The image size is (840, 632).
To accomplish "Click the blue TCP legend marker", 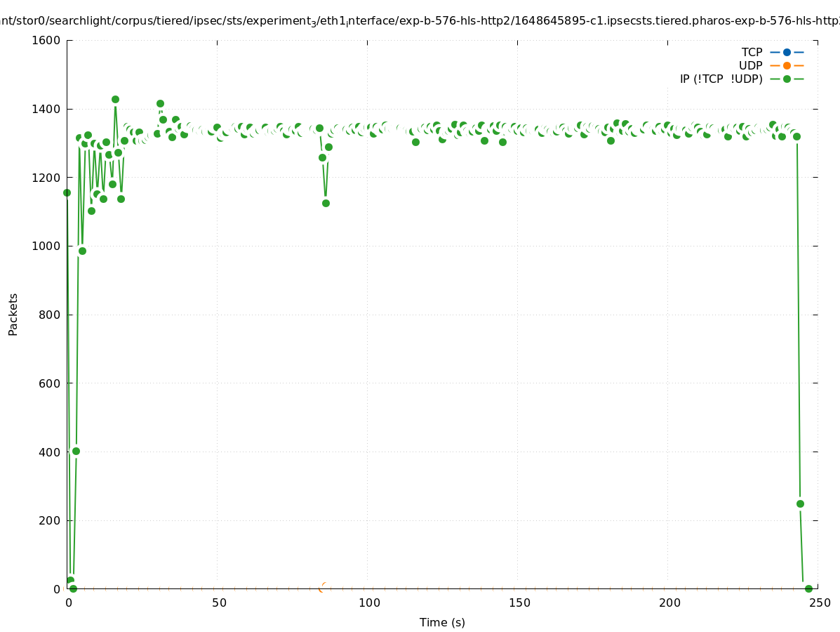I will (x=787, y=52).
